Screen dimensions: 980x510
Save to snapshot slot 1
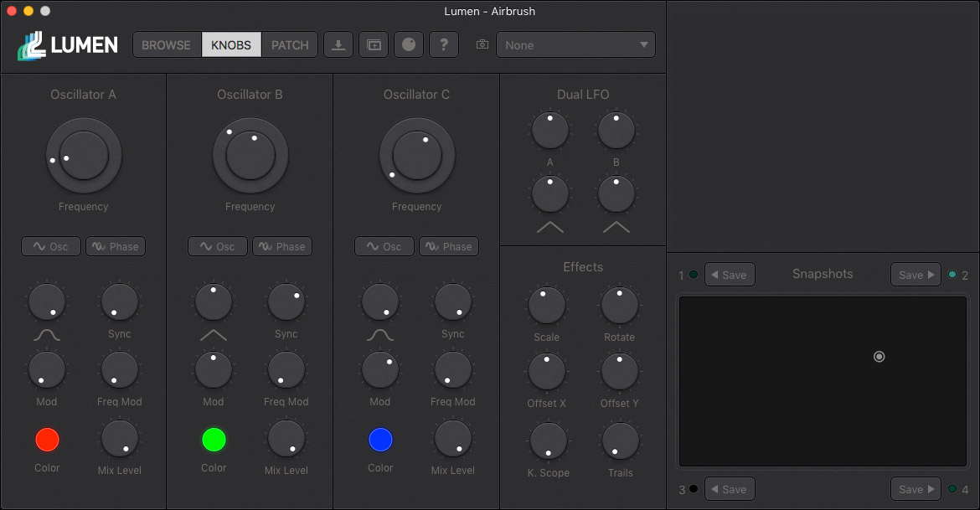(x=730, y=275)
